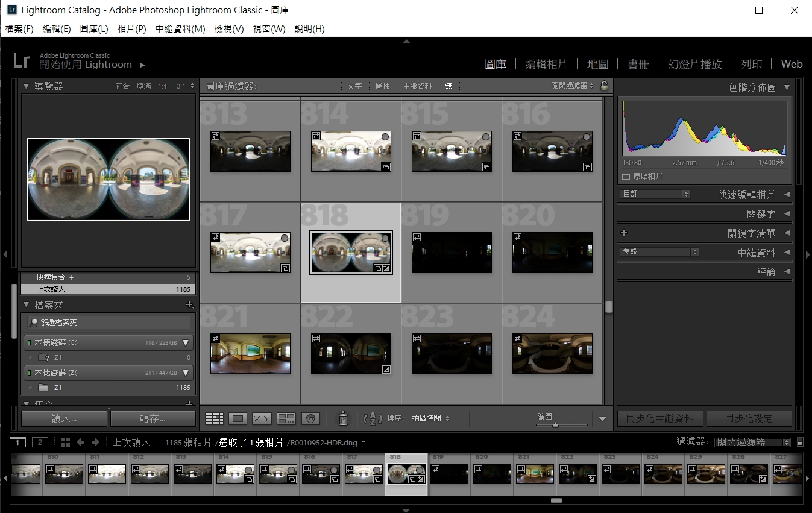
Task: Open People view with the face icon
Action: [x=310, y=418]
